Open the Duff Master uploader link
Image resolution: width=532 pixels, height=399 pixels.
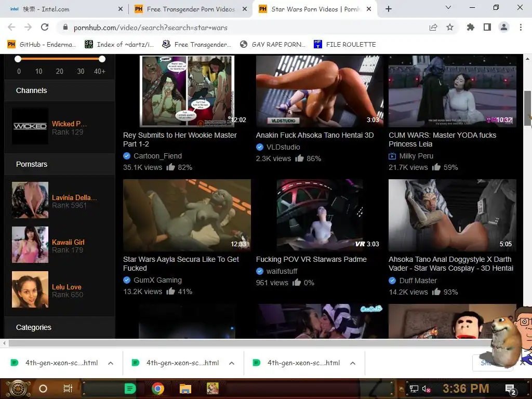click(x=418, y=281)
